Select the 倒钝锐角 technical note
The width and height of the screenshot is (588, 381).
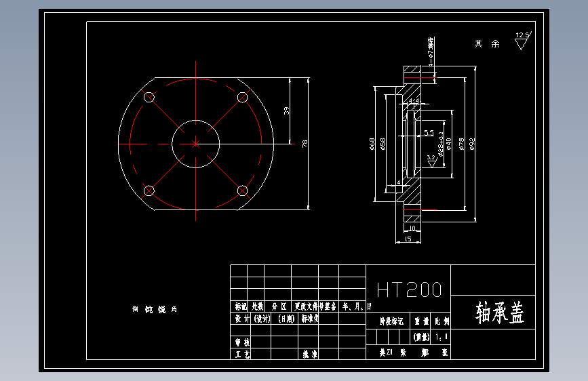[155, 309]
